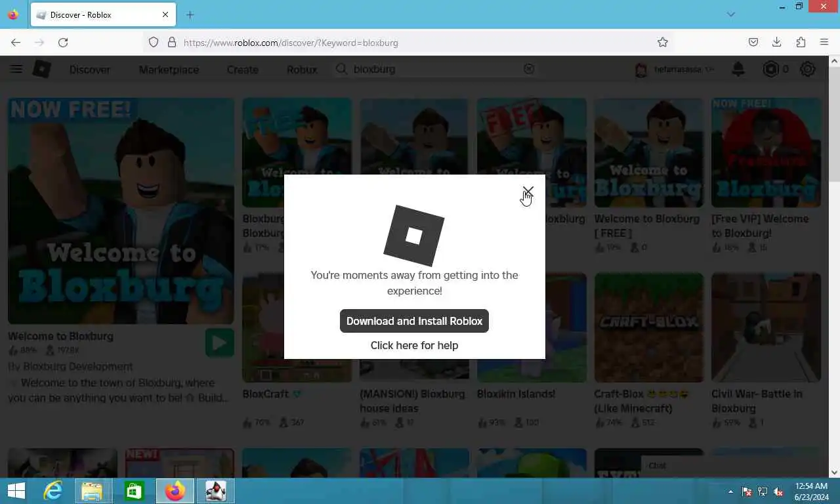840x504 pixels.
Task: Open the Firefox application hamburger menu
Action: pyautogui.click(x=824, y=43)
